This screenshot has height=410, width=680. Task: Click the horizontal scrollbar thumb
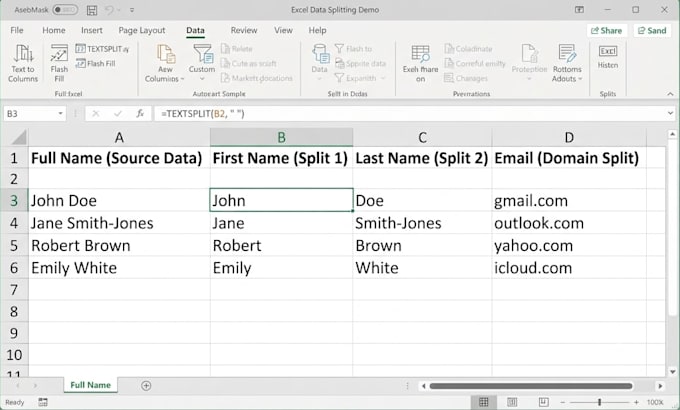(531, 386)
